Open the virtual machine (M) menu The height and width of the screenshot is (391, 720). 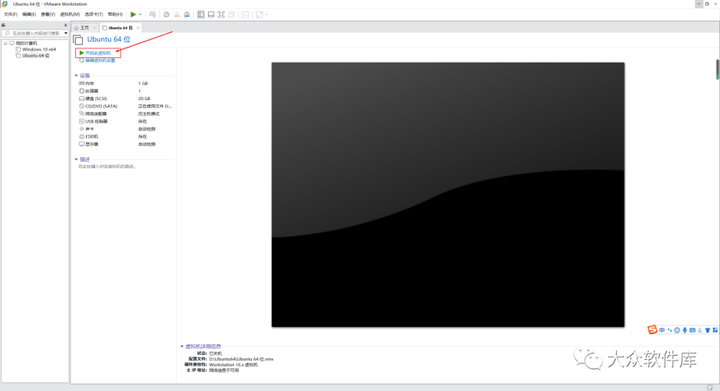click(70, 15)
